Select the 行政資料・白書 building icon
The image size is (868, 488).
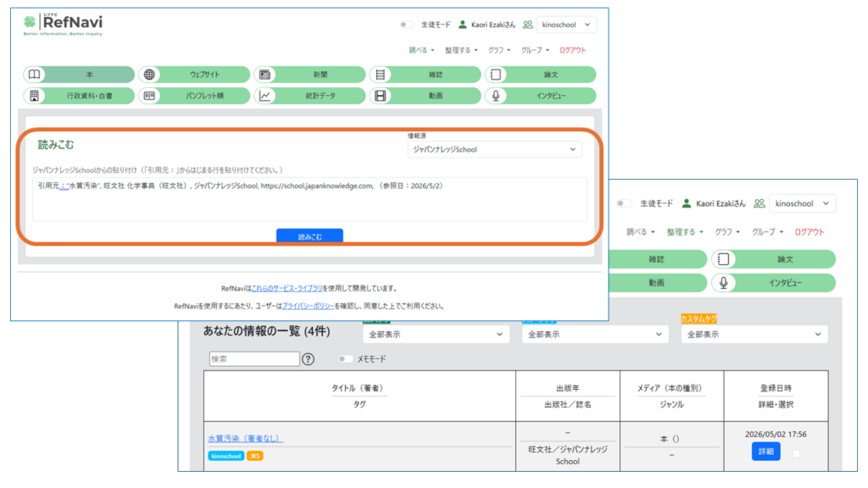34,96
